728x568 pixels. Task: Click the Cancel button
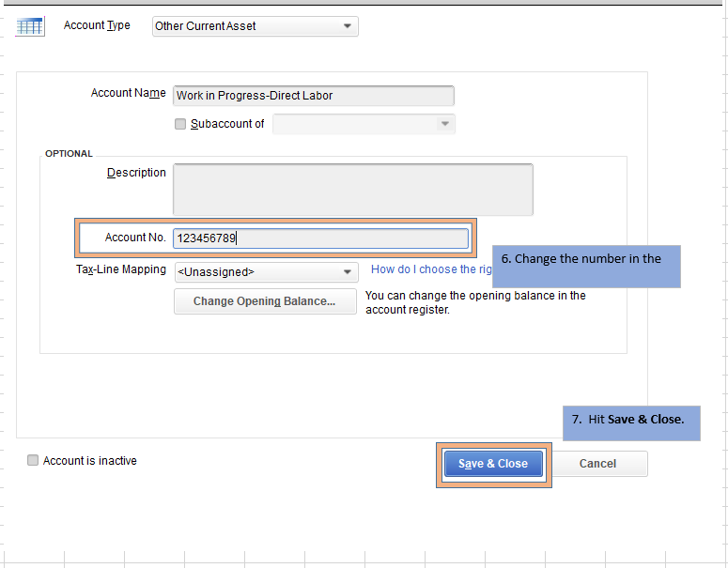597,464
